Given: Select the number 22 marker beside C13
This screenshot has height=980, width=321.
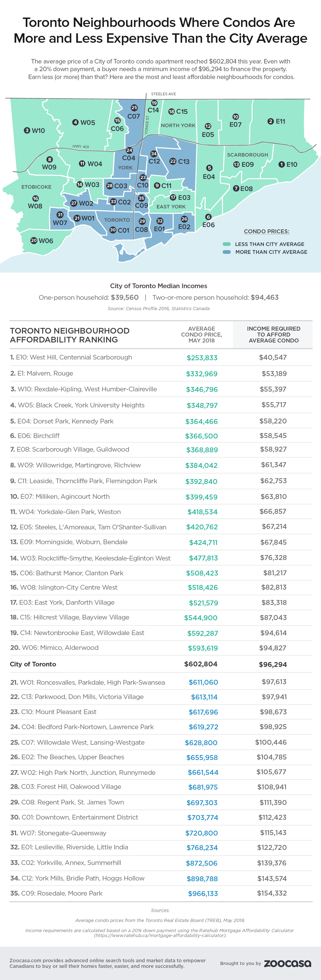Looking at the screenshot, I should (173, 161).
